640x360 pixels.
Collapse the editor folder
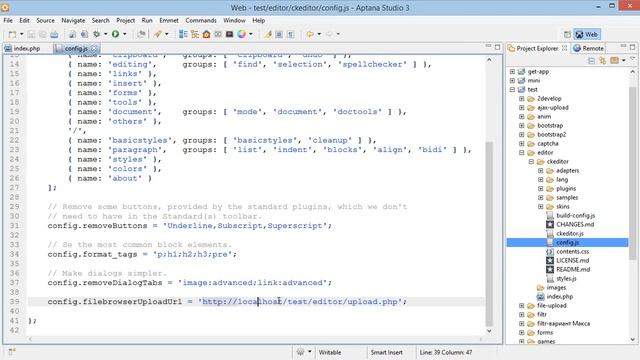tap(521, 152)
